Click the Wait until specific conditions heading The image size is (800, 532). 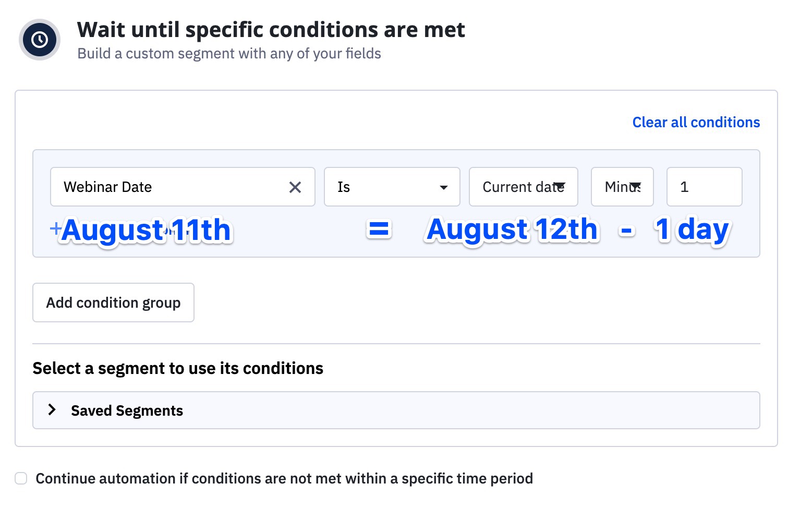pos(271,30)
